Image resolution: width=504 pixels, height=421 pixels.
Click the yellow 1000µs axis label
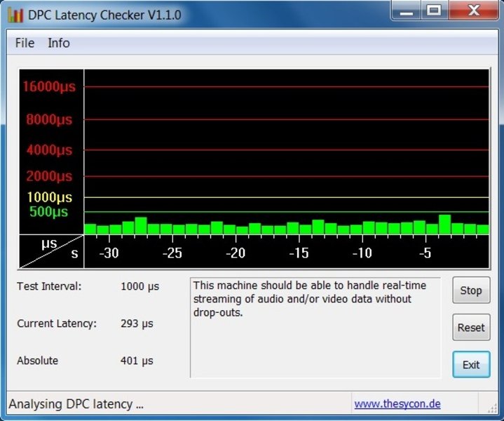pos(49,197)
